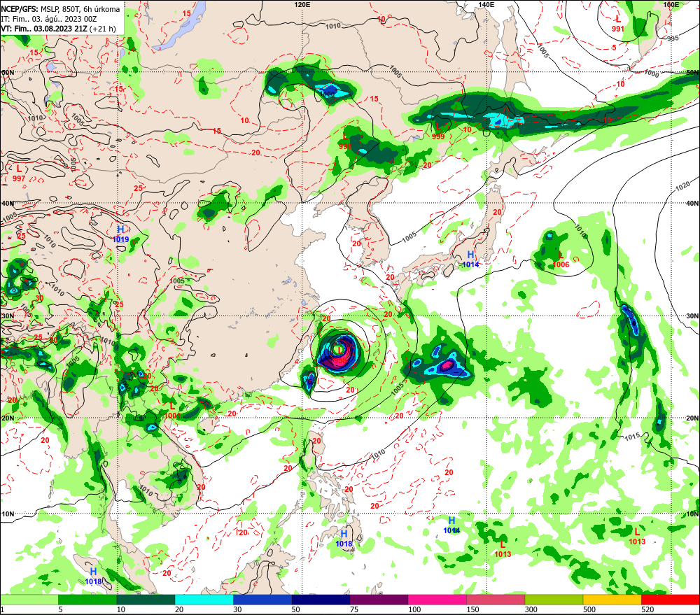Click the high pressure 'H 1019' marker
This screenshot has width=700, height=615.
(x=120, y=234)
